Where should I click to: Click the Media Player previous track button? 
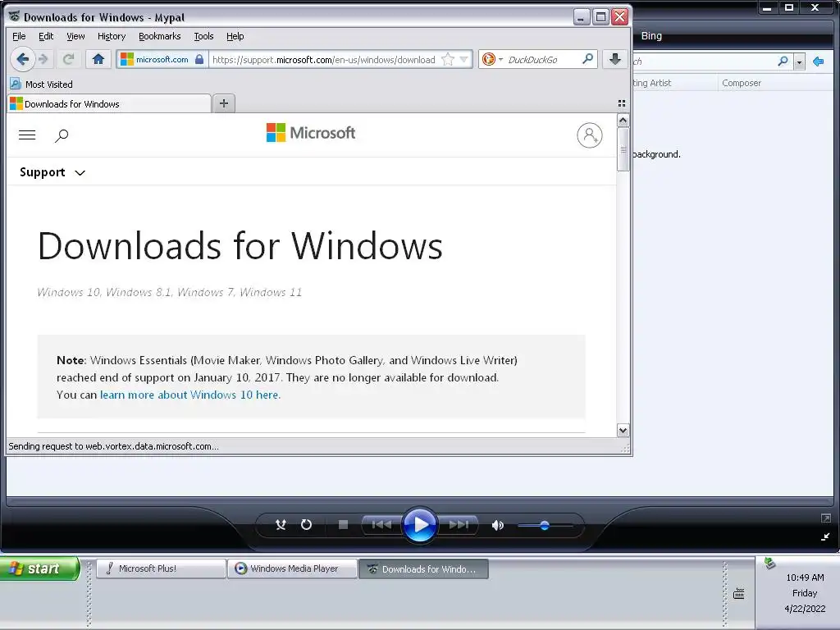pyautogui.click(x=381, y=524)
